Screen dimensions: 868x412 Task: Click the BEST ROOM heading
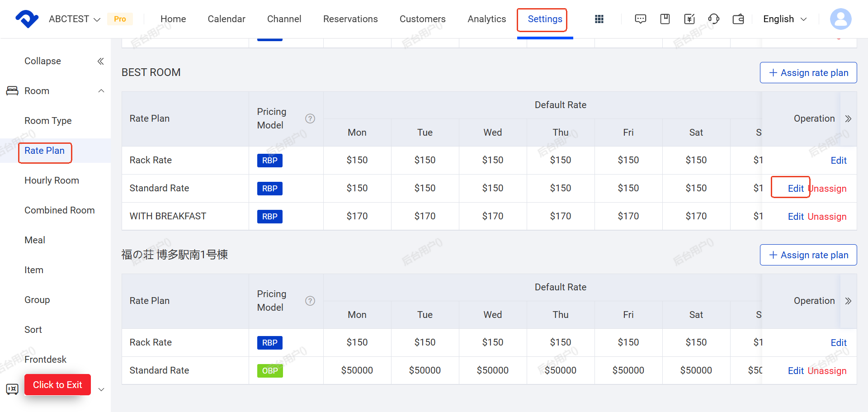[x=151, y=72]
